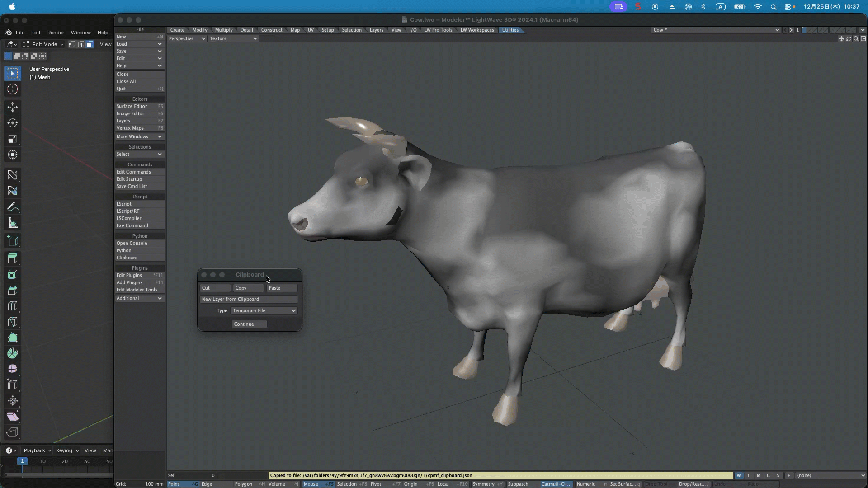Enable Polygon selection mode
This screenshot has width=868, height=488.
click(243, 484)
